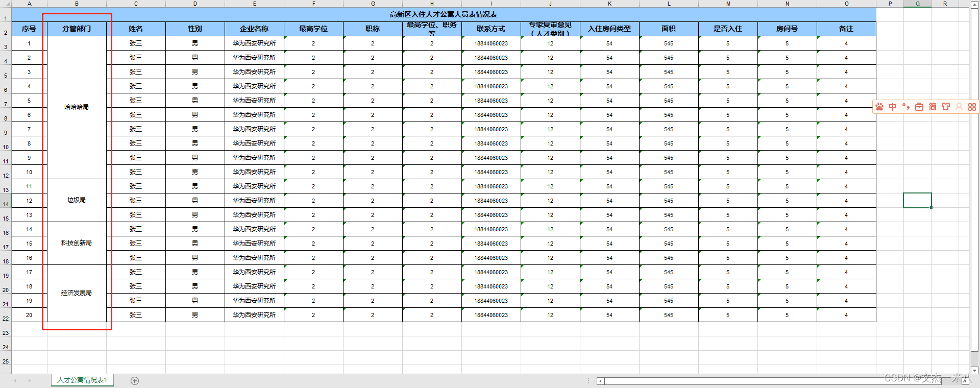
Task: Click 华为西安研究所 cell in row numbered 20
Action: click(254, 315)
